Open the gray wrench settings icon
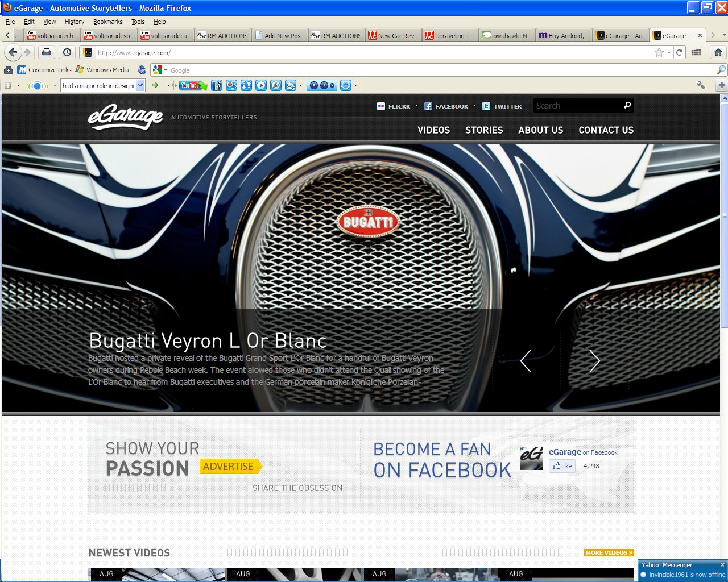This screenshot has height=582, width=728. [701, 85]
